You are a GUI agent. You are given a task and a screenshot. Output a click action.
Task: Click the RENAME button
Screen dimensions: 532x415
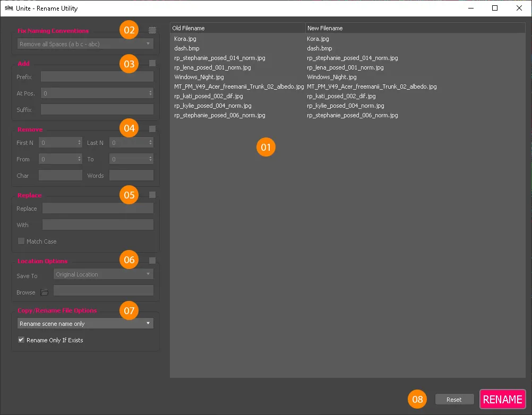pos(502,399)
